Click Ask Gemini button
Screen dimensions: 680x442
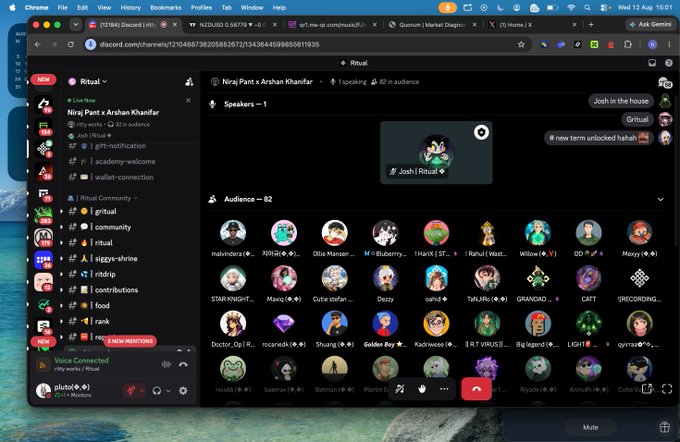click(650, 25)
